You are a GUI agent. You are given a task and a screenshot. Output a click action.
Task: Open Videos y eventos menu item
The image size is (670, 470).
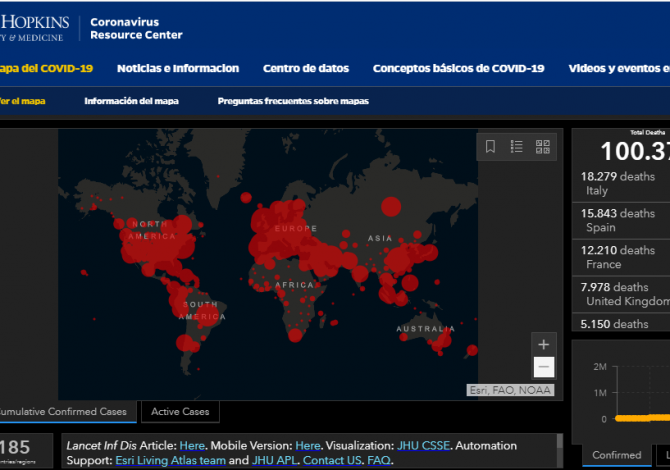(619, 68)
